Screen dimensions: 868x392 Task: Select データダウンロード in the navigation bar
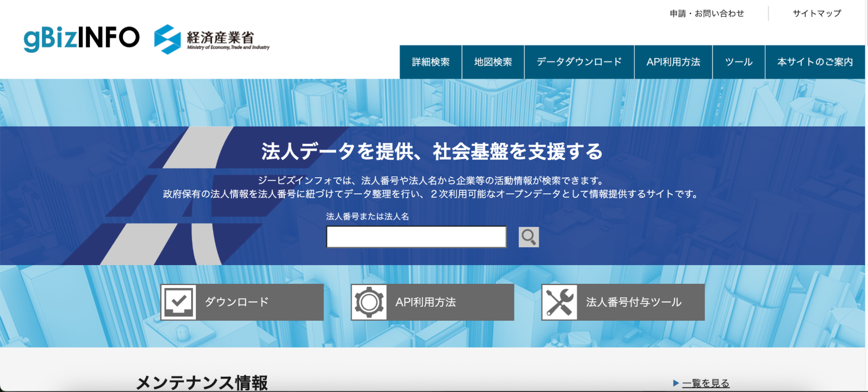click(x=579, y=62)
